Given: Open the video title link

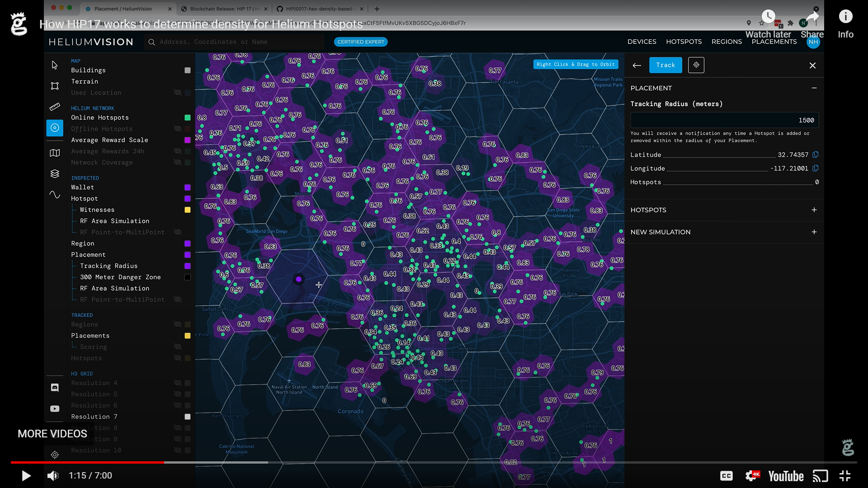Looking at the screenshot, I should [x=201, y=24].
